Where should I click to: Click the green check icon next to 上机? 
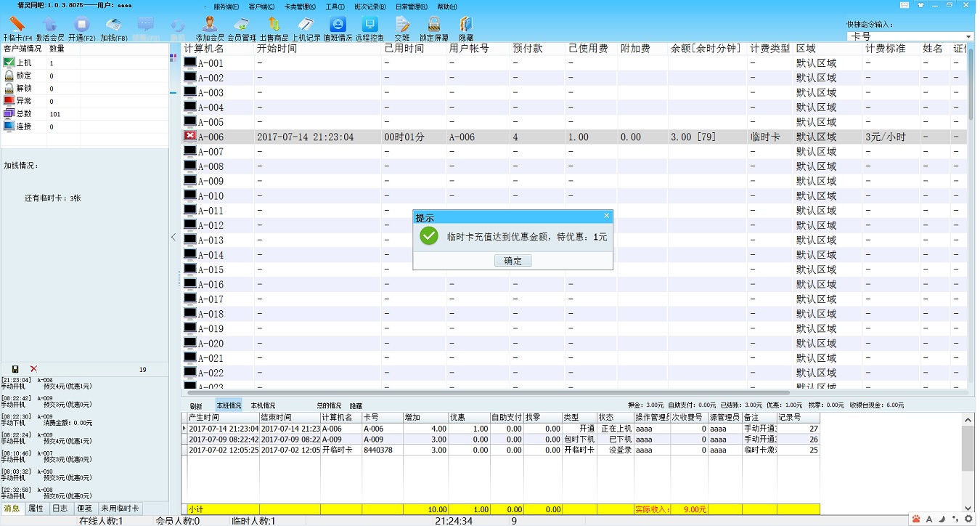pyautogui.click(x=9, y=62)
